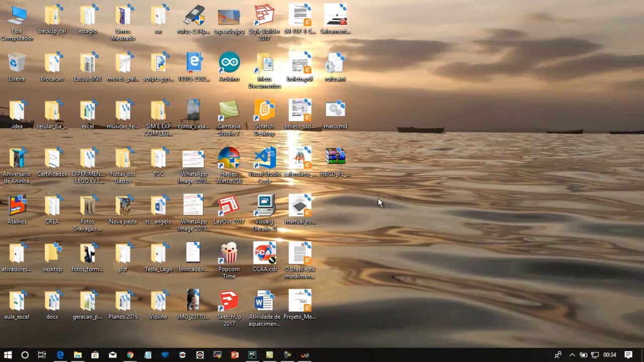
Task: Open the clock showing 00:34
Action: pyautogui.click(x=609, y=355)
